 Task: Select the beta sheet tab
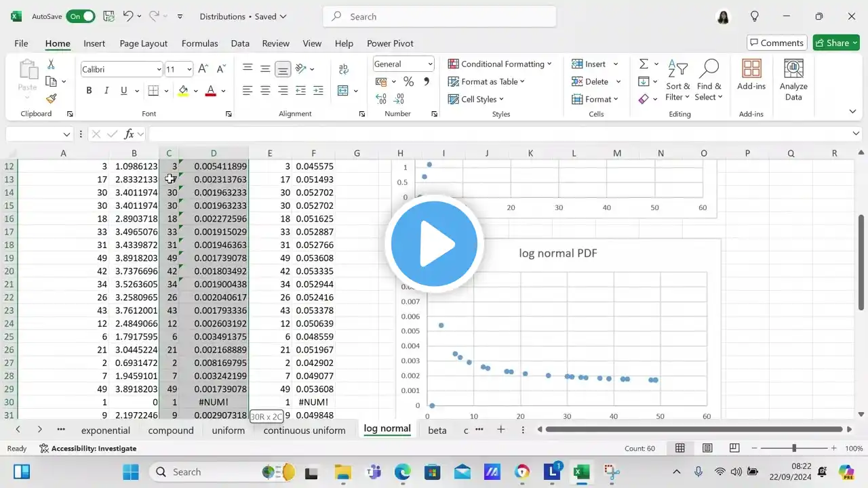pyautogui.click(x=437, y=430)
